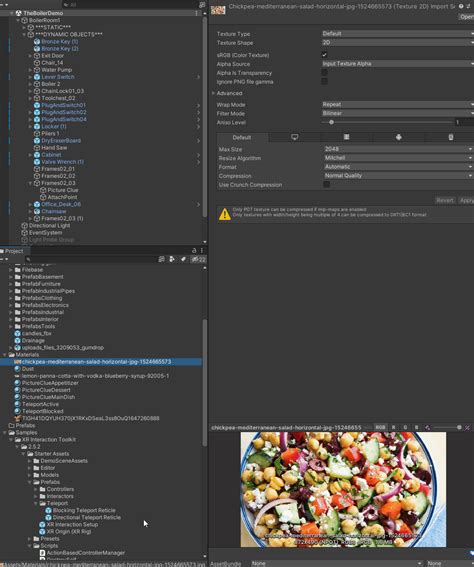Viewport: 474px width, 567px height.
Task: Open the WebGL platform override tab
Action: click(450, 137)
